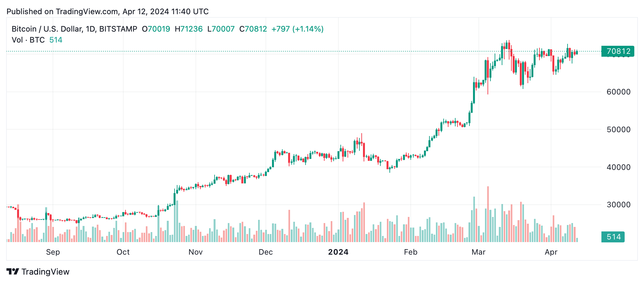Click the Nov label on time axis
This screenshot has width=644, height=283.
pyautogui.click(x=196, y=252)
